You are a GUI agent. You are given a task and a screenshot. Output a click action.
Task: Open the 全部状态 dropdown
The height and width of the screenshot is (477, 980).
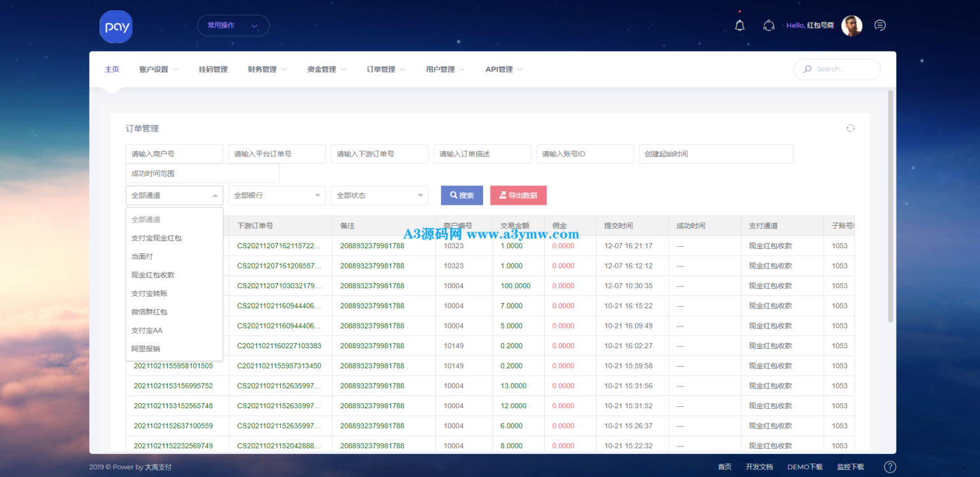pos(380,195)
